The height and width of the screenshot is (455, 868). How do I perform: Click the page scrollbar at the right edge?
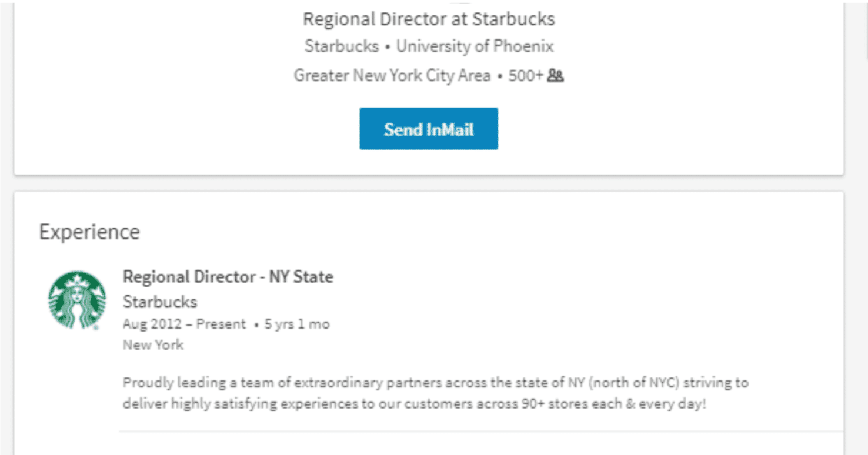[866, 29]
